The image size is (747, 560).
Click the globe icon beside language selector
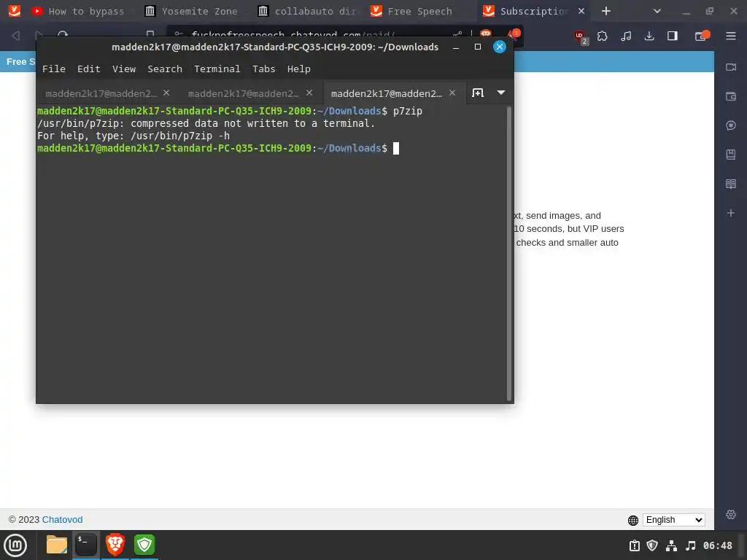[633, 520]
